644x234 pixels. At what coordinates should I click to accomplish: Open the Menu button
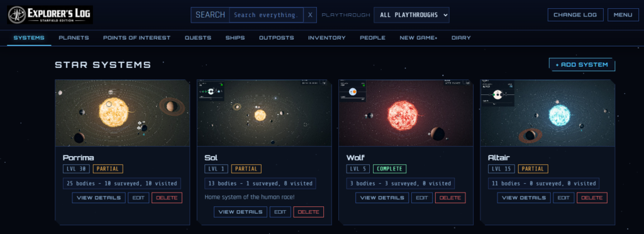[x=623, y=14]
